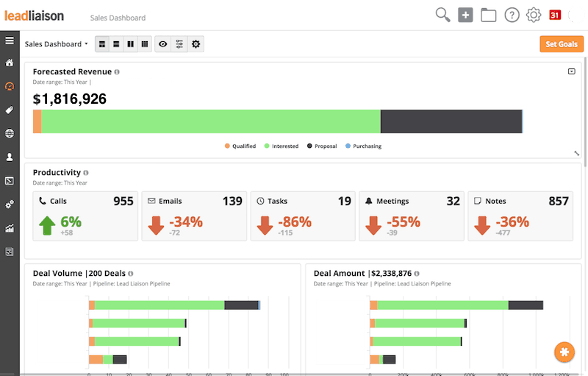Click the "Deal Volume |200 Deals" title

point(79,274)
